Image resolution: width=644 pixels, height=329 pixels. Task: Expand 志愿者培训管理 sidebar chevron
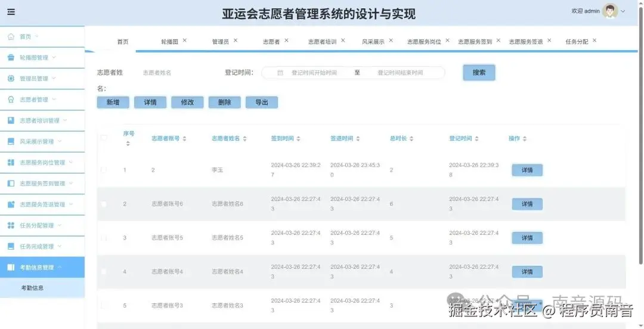coord(65,120)
